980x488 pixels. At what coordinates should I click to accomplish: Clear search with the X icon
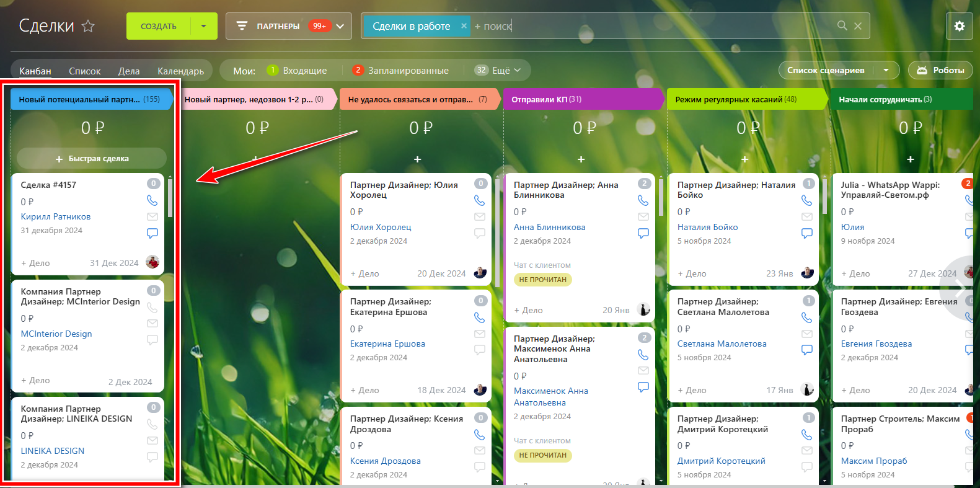click(858, 26)
